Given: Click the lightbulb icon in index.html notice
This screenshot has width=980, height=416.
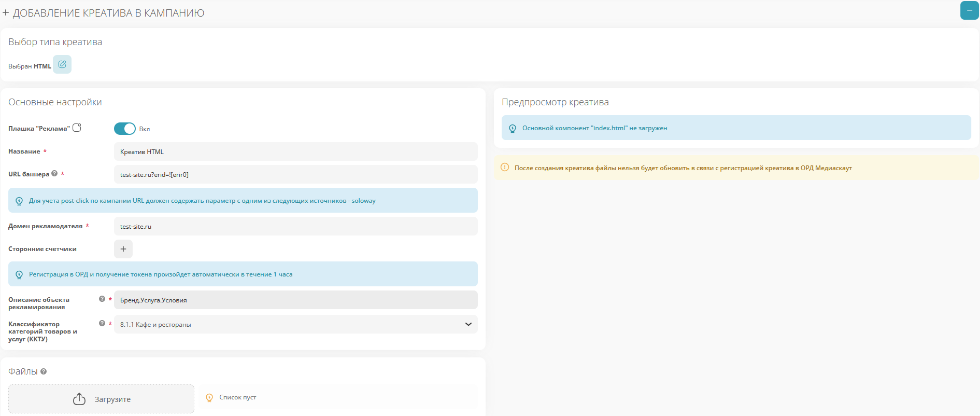Looking at the screenshot, I should (513, 128).
